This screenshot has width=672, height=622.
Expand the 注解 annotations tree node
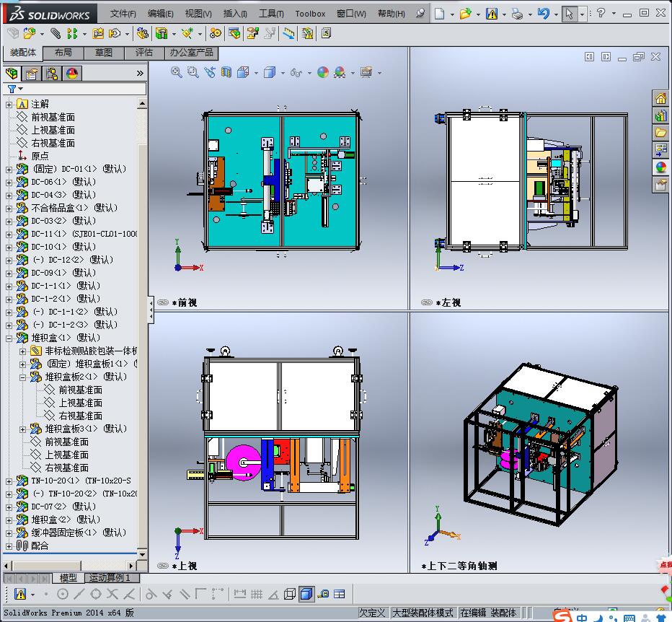tap(9, 105)
